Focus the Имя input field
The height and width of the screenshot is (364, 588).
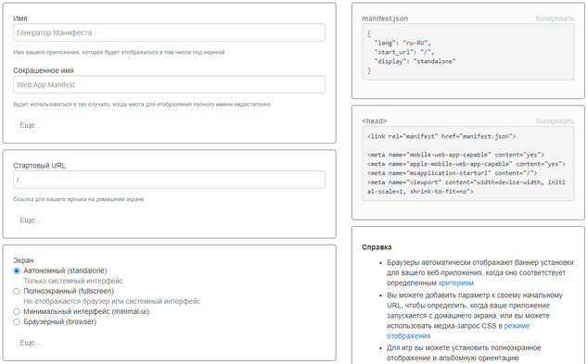169,32
